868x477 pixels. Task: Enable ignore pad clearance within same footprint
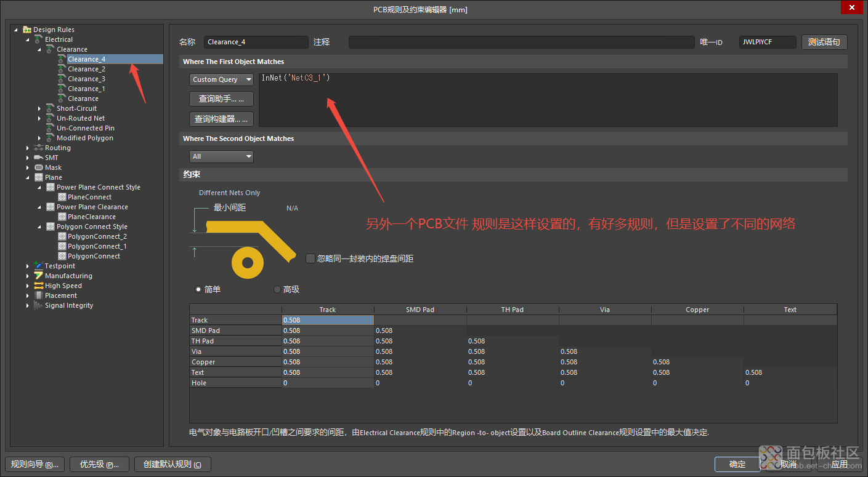coord(310,259)
